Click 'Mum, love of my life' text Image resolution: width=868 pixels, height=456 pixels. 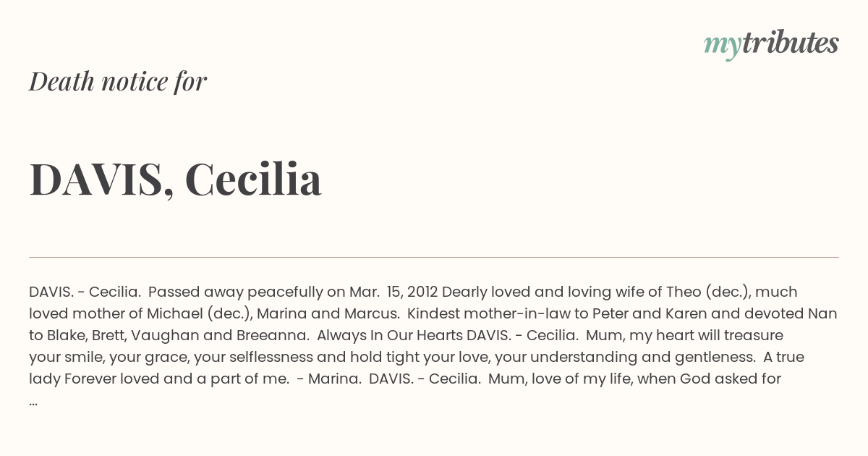click(x=562, y=379)
